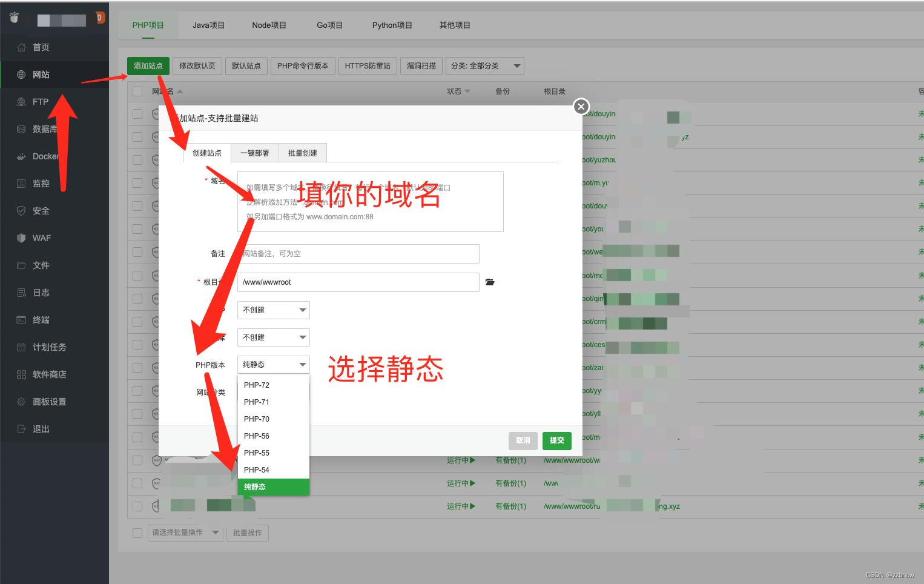The image size is (924, 584).
Task: Tick the checkbox of the /www/wwwroot/ru row
Action: [137, 506]
